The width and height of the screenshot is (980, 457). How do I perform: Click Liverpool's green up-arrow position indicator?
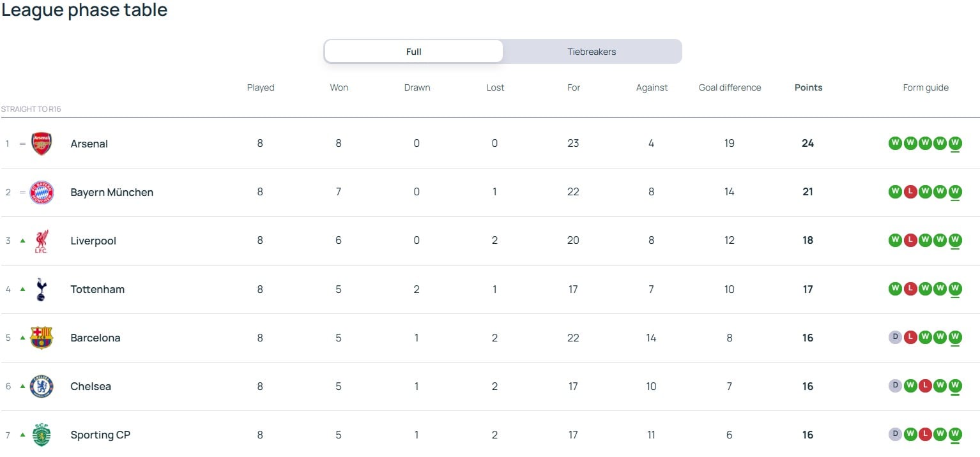pos(22,241)
